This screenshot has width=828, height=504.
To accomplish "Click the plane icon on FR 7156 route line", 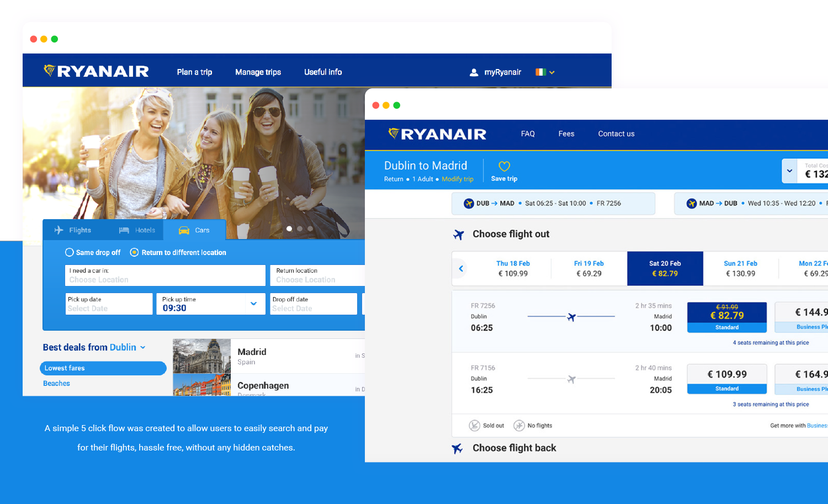I will point(571,379).
